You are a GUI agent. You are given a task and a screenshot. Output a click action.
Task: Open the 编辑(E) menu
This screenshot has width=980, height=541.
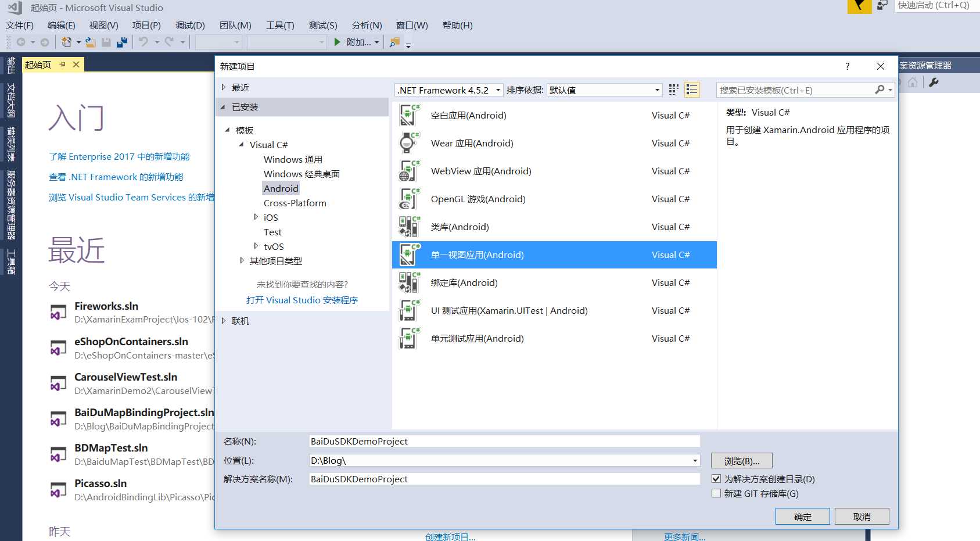62,26
